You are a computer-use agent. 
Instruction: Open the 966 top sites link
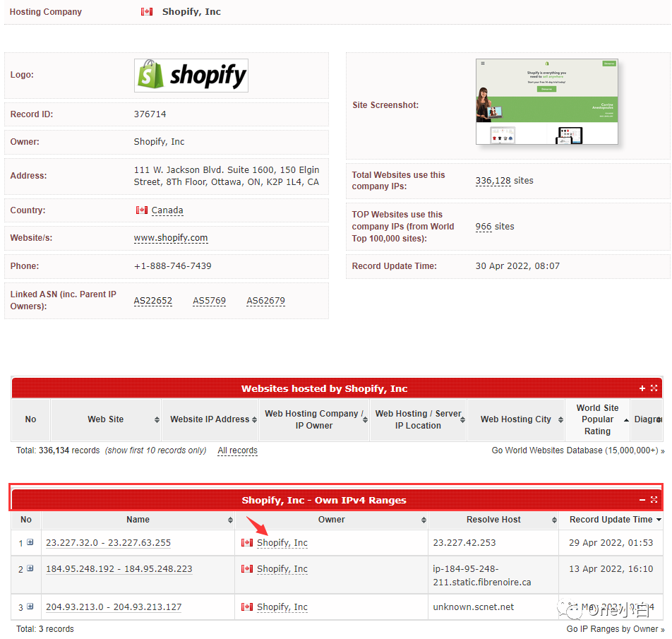[x=484, y=226]
